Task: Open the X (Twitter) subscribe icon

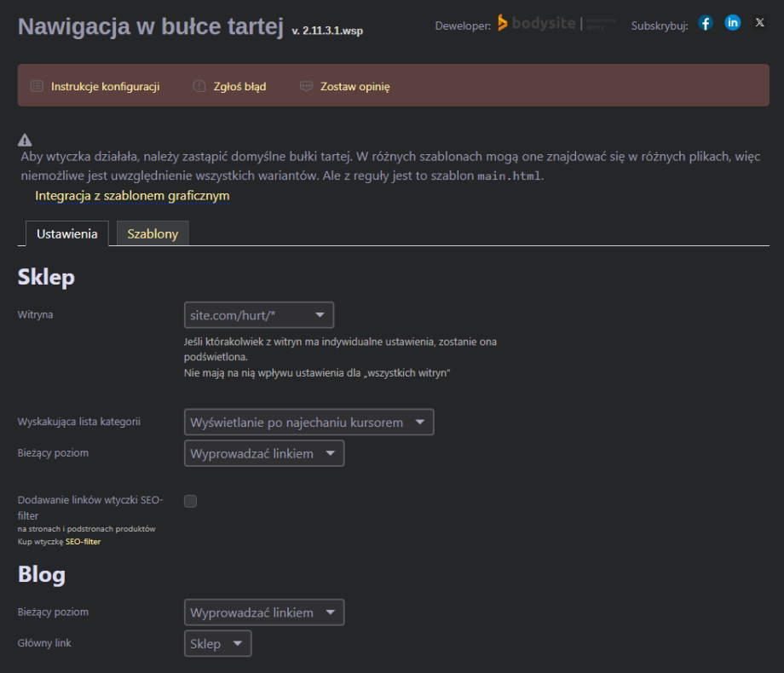Action: click(759, 24)
